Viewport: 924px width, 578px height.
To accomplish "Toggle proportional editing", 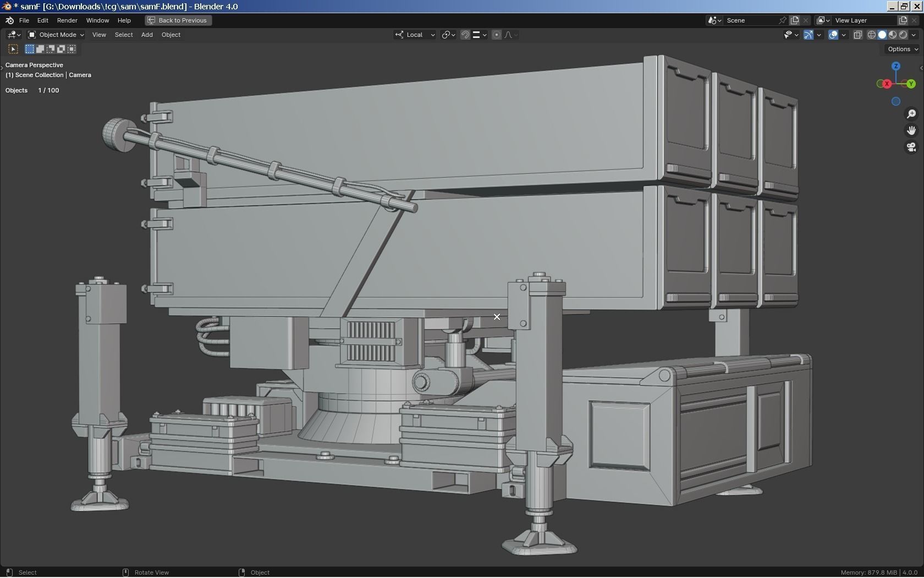I will pyautogui.click(x=497, y=35).
